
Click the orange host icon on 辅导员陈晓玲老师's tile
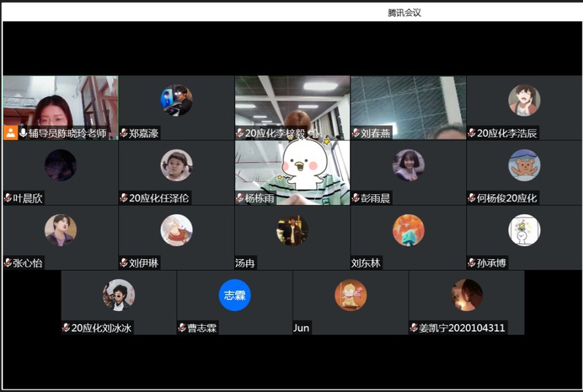coord(10,133)
